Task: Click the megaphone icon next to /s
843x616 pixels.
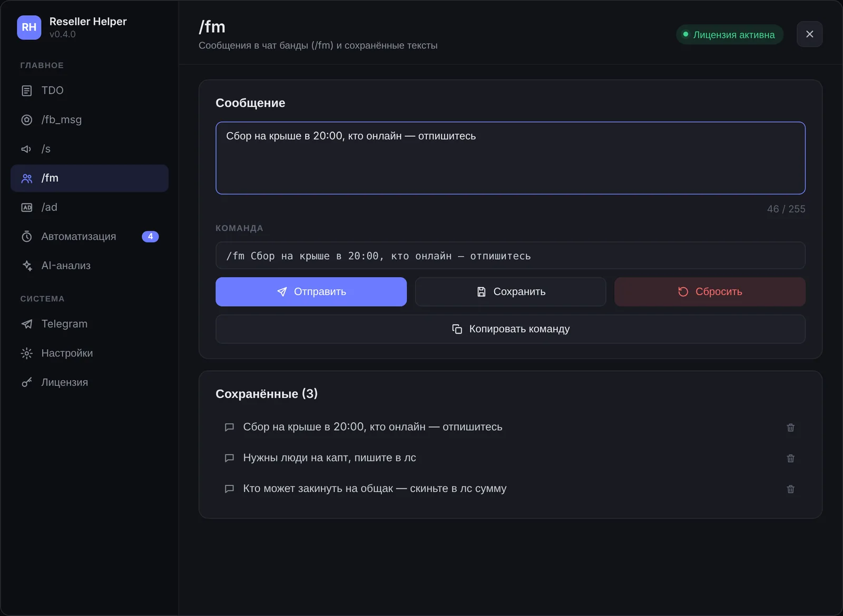Action: [x=27, y=149]
